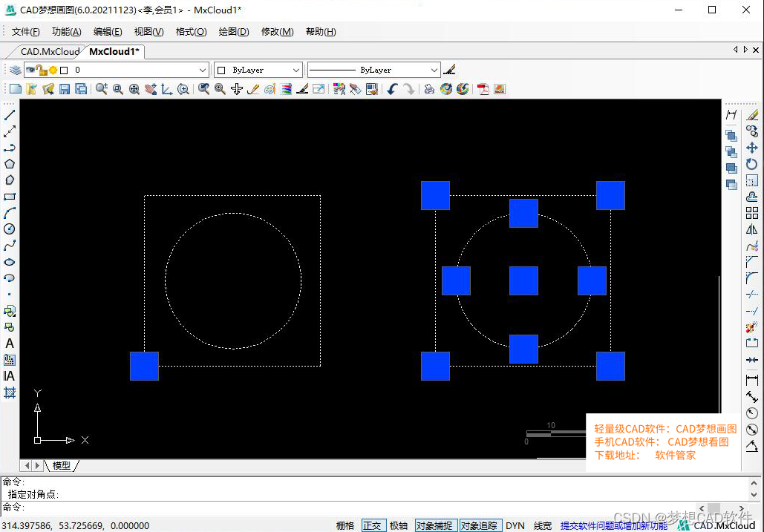Screen dimensions: 764x532
Task: Click the center grip of the circle
Action: 523,281
